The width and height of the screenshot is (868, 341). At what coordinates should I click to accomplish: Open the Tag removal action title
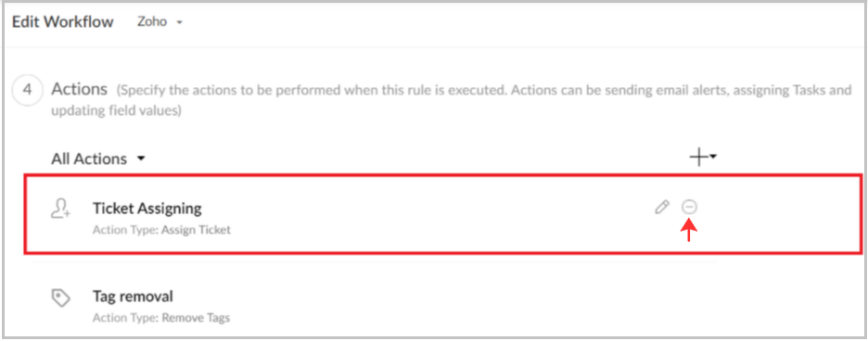point(133,297)
